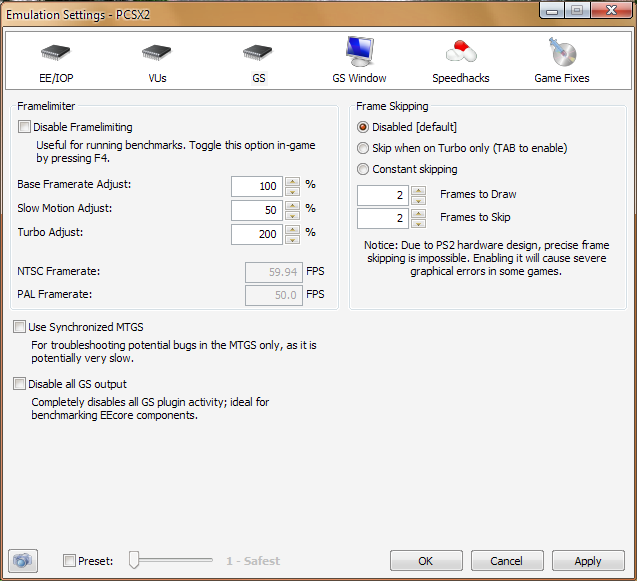Close the Emulation Settings window
Viewport: 637px width, 581px height.
(611, 11)
